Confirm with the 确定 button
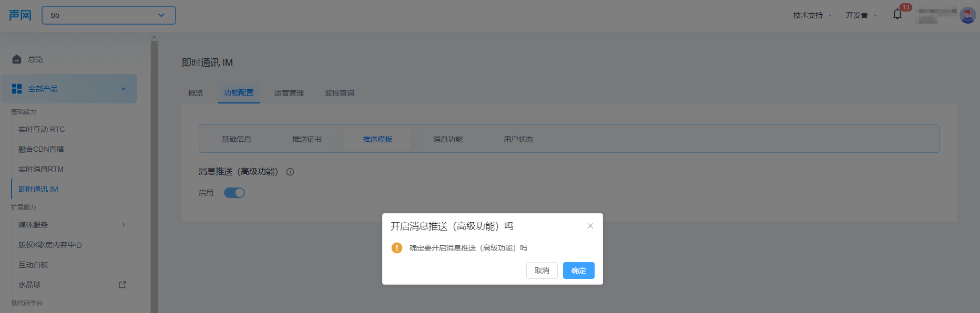 click(x=579, y=270)
